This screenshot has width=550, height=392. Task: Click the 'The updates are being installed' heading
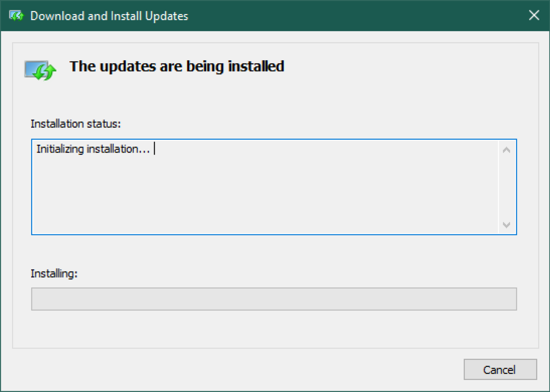(177, 66)
